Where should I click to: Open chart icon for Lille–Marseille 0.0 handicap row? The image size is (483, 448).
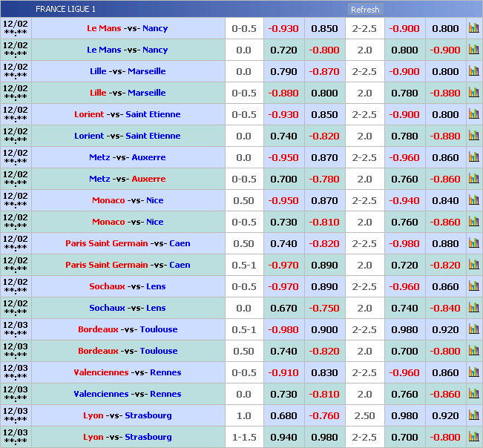coord(473,71)
